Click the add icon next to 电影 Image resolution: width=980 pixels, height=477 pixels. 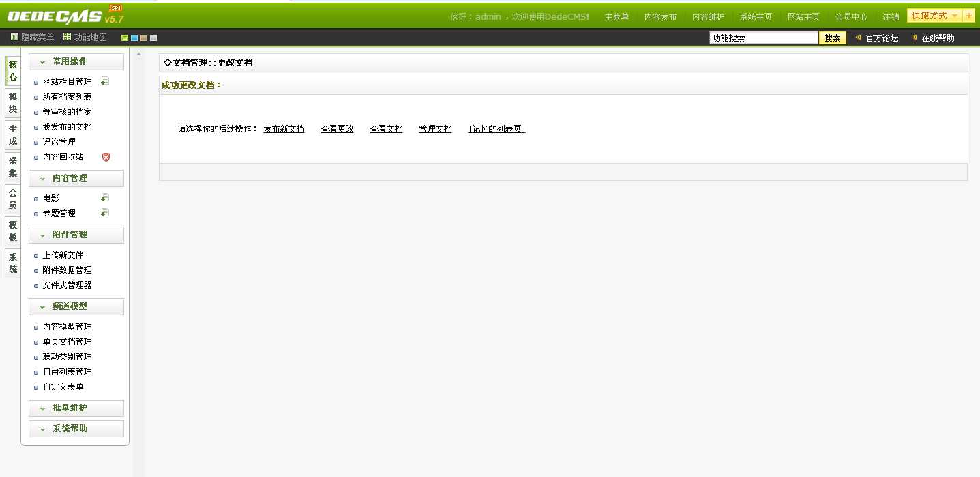pos(104,198)
